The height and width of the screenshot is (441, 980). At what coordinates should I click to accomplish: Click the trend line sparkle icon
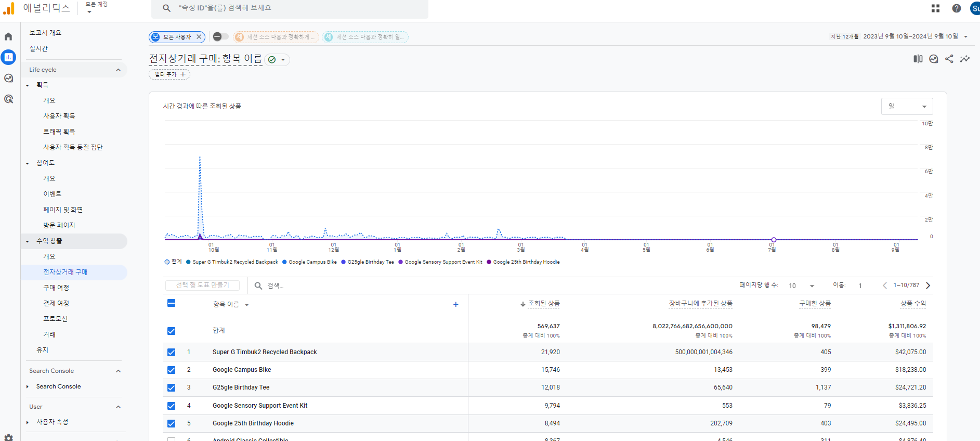click(x=965, y=59)
